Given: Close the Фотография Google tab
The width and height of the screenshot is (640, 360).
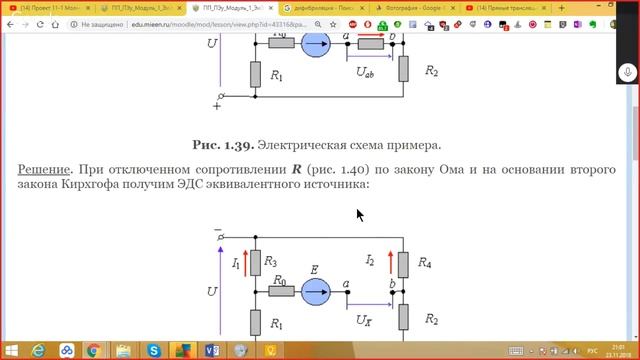Looking at the screenshot, I should [x=453, y=8].
